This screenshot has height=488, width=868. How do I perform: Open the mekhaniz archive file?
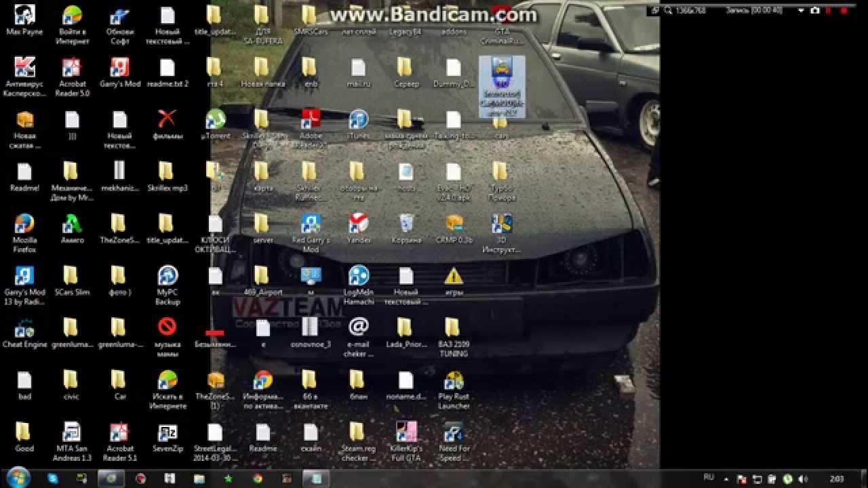(x=119, y=176)
